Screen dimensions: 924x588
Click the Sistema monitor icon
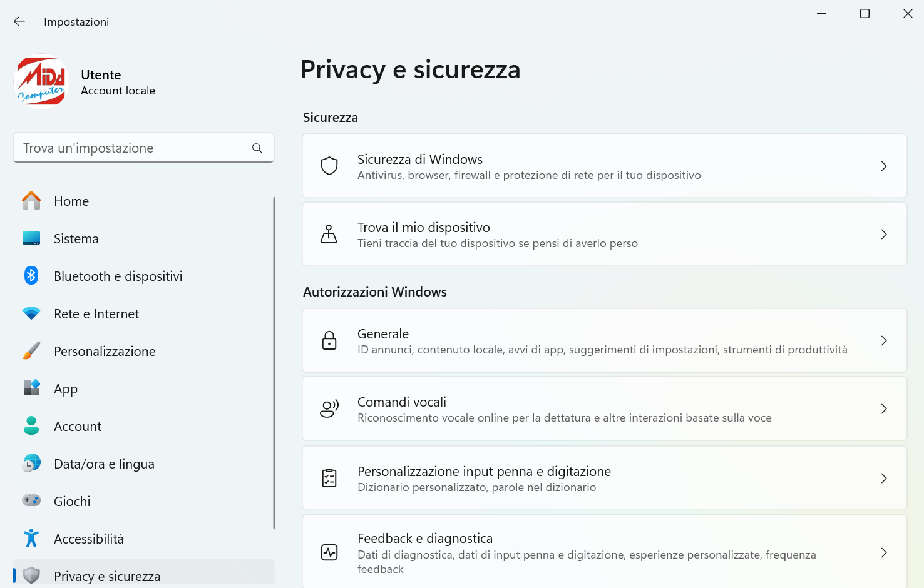tap(31, 238)
